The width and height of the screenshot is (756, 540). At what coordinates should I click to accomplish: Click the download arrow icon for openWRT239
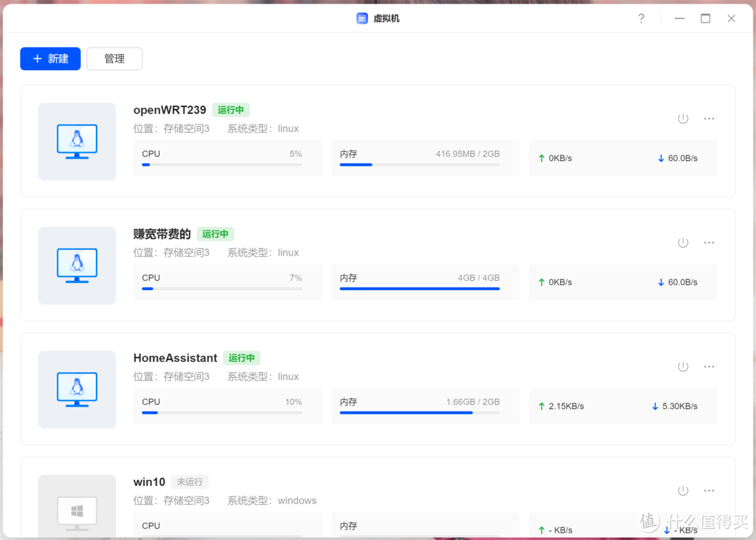[659, 158]
